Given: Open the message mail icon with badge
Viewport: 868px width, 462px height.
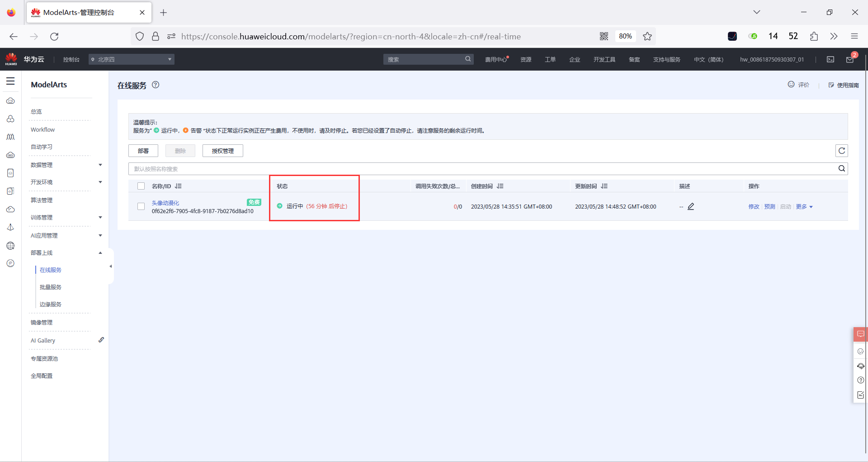Looking at the screenshot, I should (x=850, y=59).
